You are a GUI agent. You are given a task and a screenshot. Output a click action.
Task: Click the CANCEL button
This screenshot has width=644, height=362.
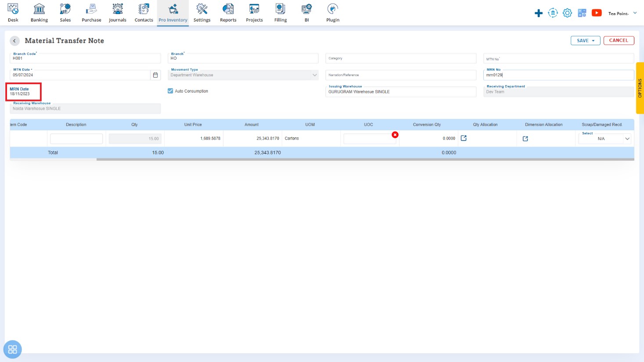click(619, 40)
